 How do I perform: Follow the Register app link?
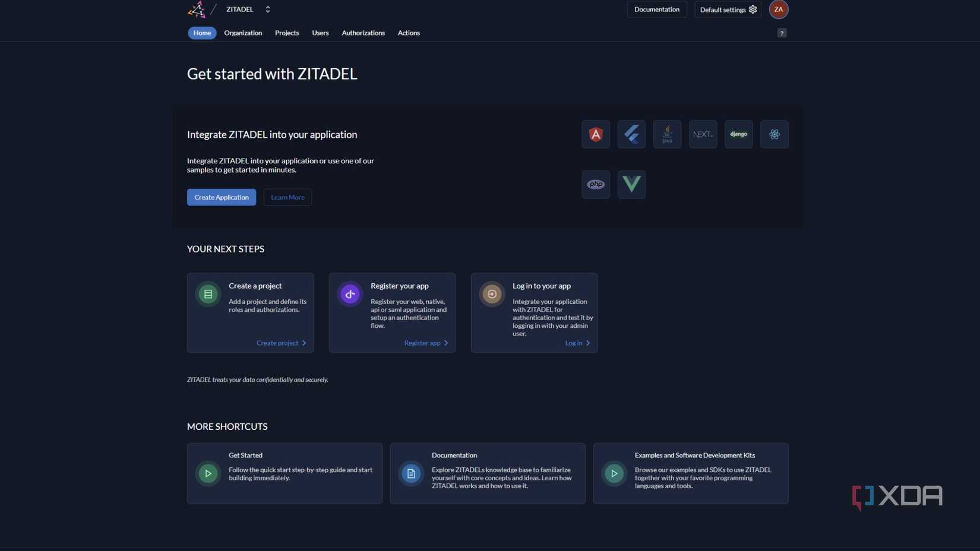[426, 343]
